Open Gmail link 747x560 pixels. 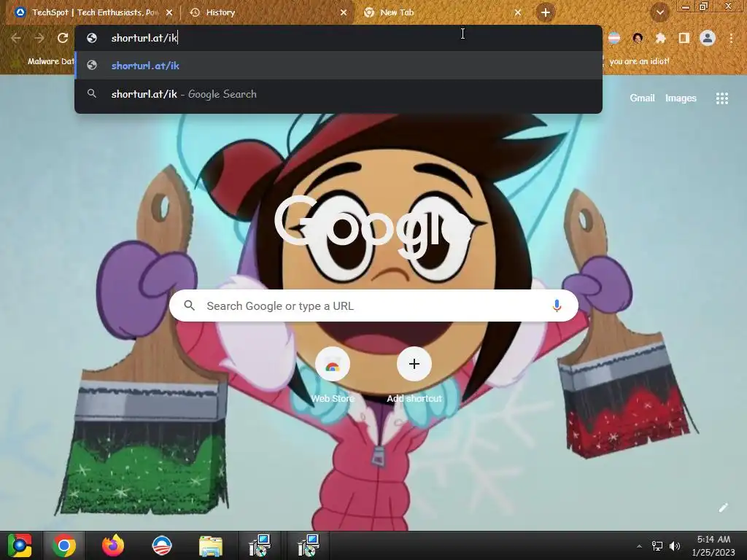coord(642,98)
